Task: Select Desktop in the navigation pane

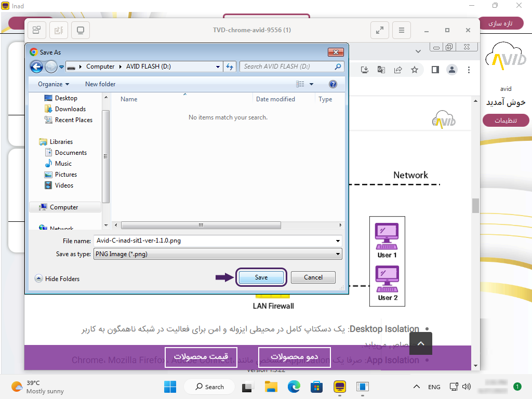Action: click(61, 98)
